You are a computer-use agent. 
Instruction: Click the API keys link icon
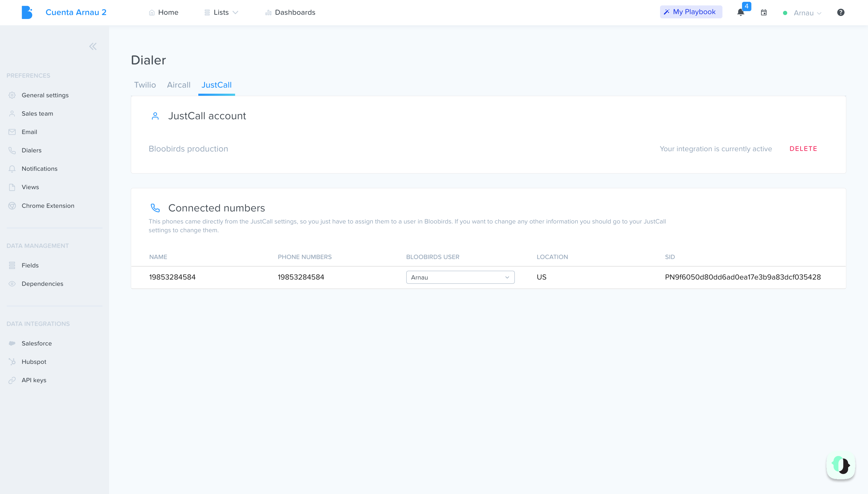(x=12, y=380)
